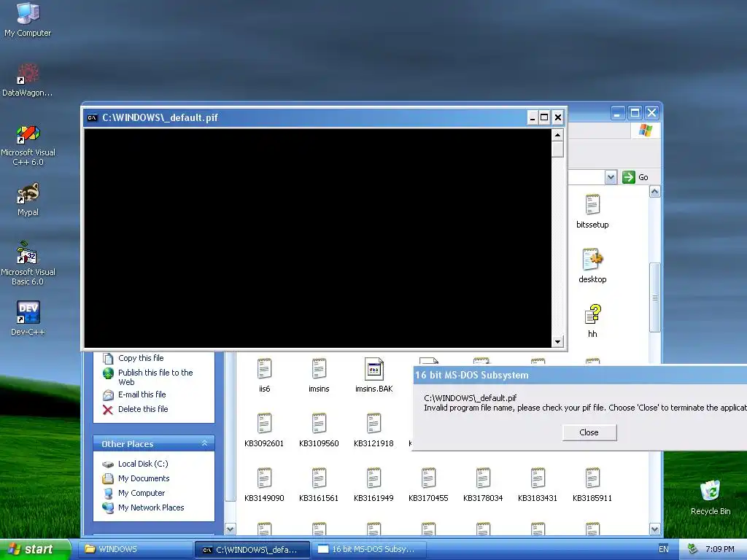Click the green Go button in Explorer

pyautogui.click(x=635, y=177)
